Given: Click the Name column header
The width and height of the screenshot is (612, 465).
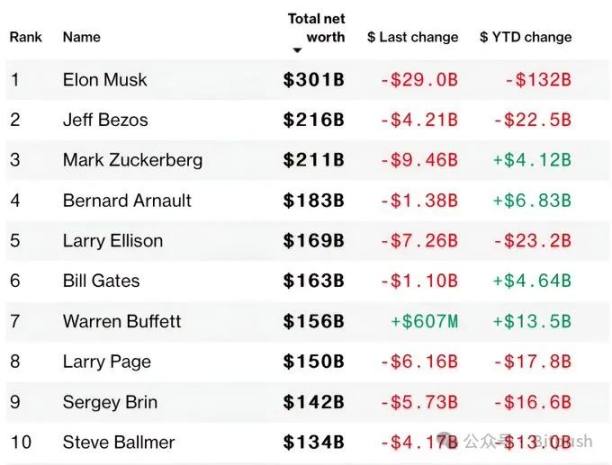Looking at the screenshot, I should pyautogui.click(x=81, y=37).
